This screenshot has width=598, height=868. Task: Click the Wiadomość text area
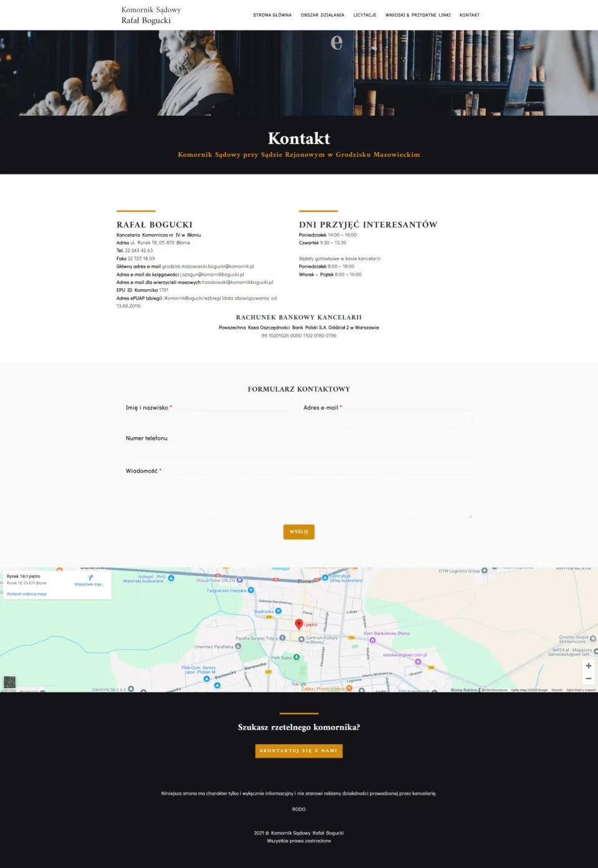click(x=299, y=497)
